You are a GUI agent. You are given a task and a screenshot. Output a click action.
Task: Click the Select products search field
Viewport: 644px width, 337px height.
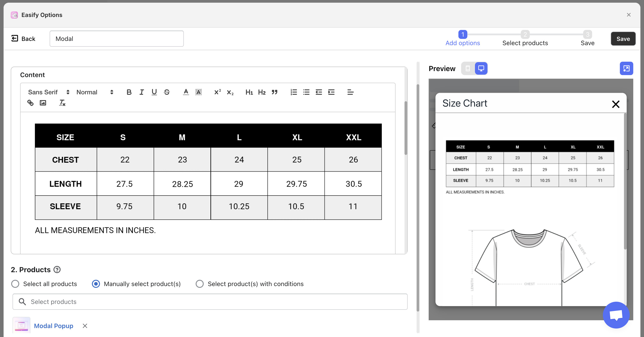tap(210, 301)
